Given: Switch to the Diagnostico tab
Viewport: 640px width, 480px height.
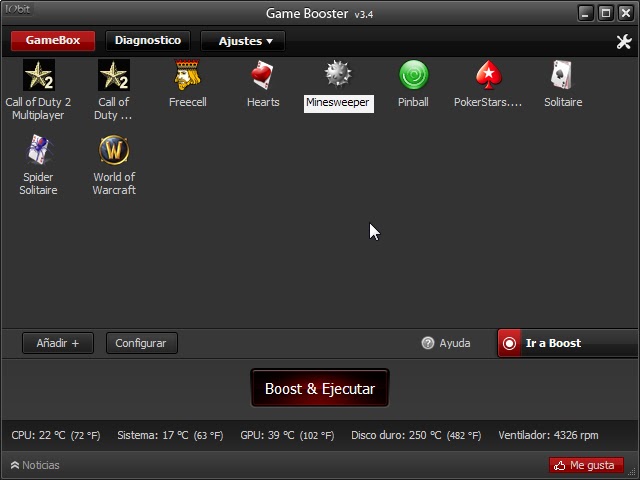Looking at the screenshot, I should click(x=148, y=40).
